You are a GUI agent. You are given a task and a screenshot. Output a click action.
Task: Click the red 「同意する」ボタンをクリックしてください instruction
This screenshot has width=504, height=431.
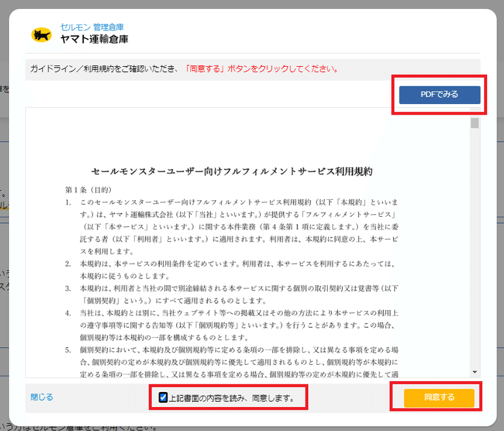click(x=261, y=69)
